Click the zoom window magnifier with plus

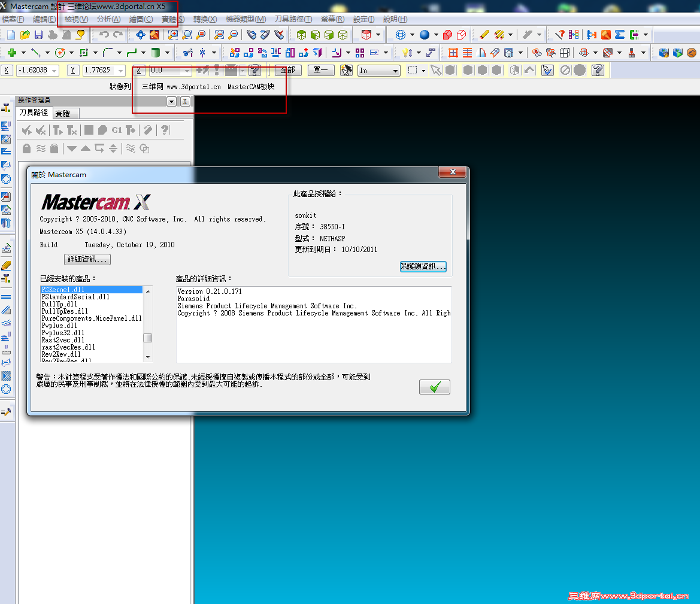click(173, 35)
